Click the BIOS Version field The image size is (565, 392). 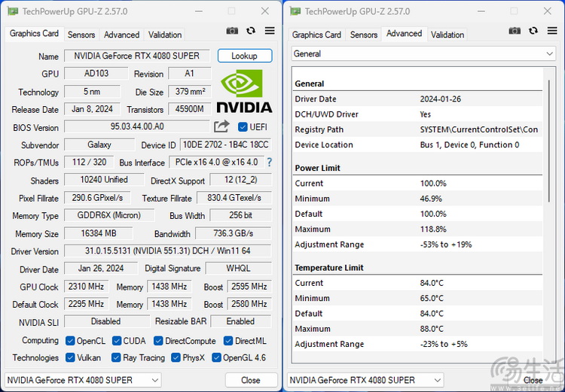[x=137, y=126]
